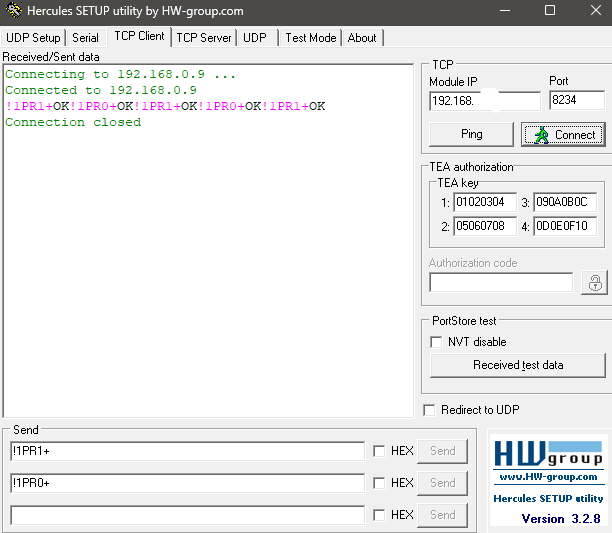
Task: Switch to the TCP Server tab
Action: [x=204, y=38]
